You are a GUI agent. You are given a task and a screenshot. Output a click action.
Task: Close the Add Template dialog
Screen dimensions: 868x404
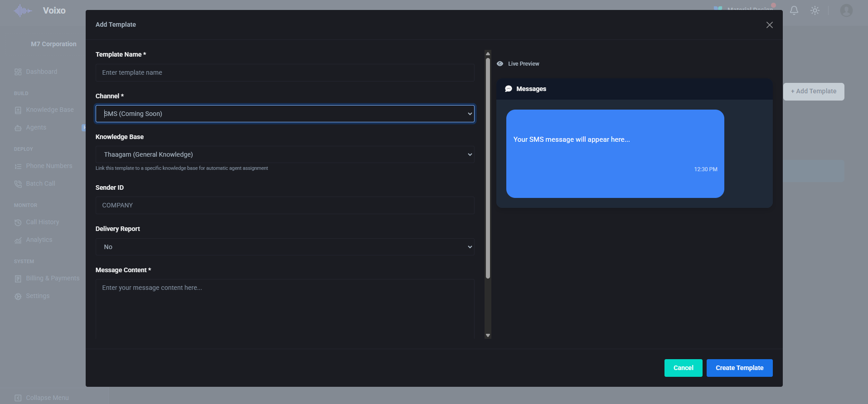click(770, 25)
